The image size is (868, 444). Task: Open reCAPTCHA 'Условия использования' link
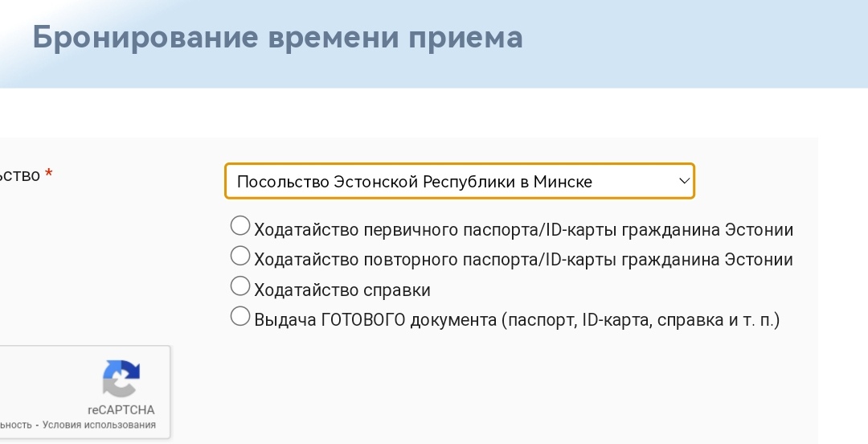(99, 425)
